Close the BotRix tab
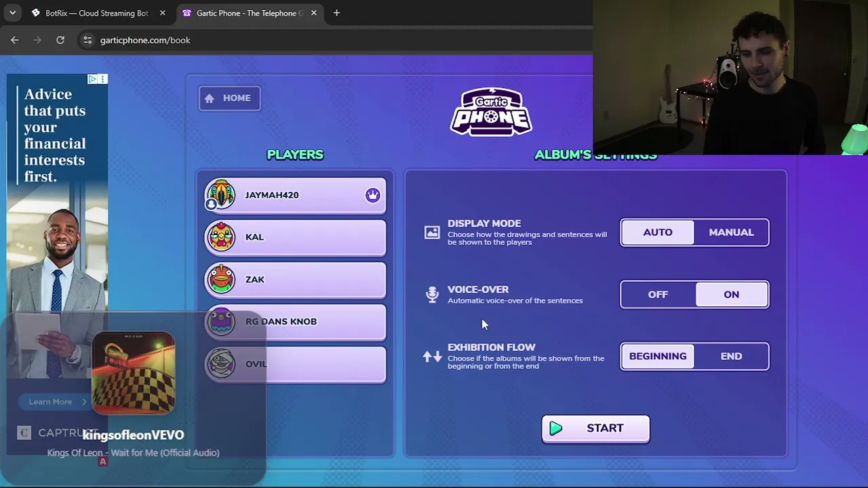This screenshot has height=488, width=868. [162, 13]
